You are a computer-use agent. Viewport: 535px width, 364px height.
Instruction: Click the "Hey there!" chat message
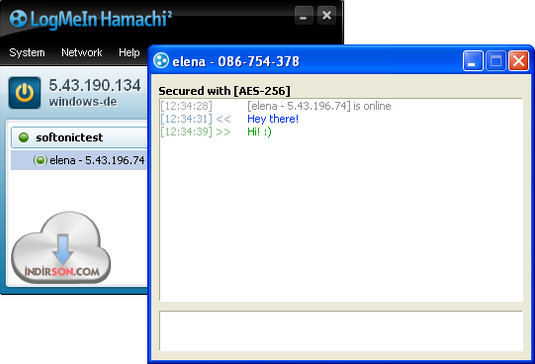click(x=273, y=119)
